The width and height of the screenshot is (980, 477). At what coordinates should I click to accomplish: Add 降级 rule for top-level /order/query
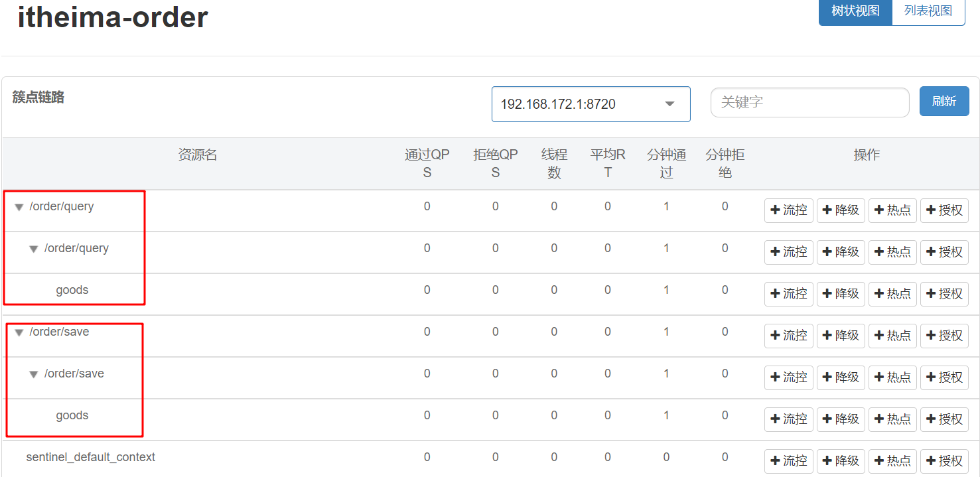(841, 210)
